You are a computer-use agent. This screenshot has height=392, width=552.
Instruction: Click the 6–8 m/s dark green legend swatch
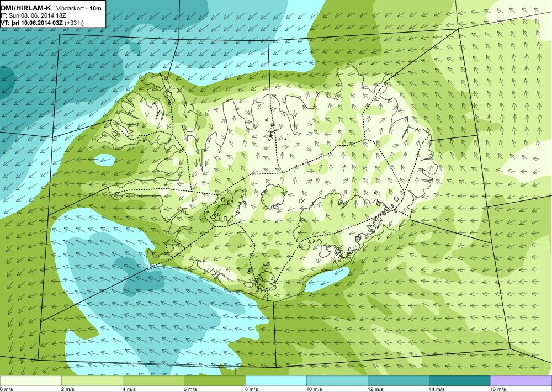tap(214, 380)
